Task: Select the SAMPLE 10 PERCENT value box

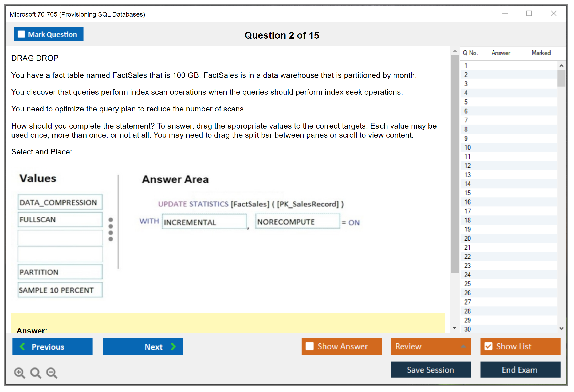Action: [60, 290]
